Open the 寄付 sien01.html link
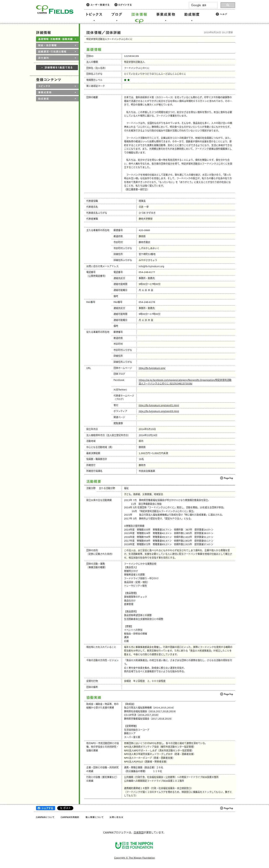The image size is (269, 868). (159, 405)
